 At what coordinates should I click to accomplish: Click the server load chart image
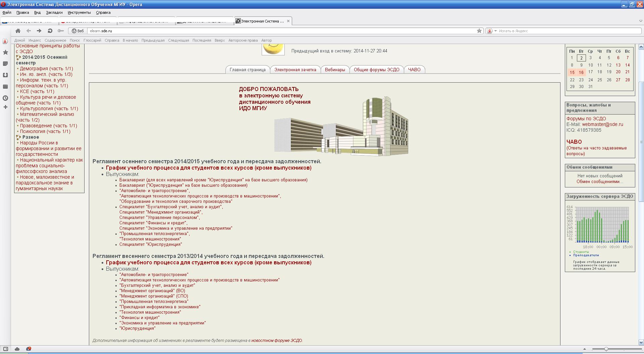tap(599, 227)
